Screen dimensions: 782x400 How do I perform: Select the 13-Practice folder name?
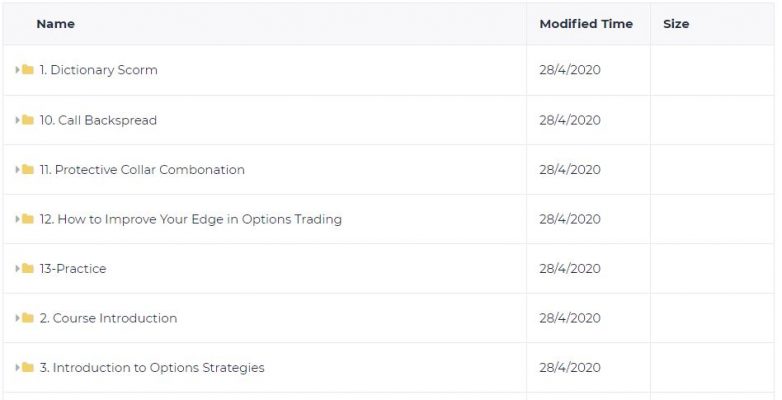tap(73, 268)
